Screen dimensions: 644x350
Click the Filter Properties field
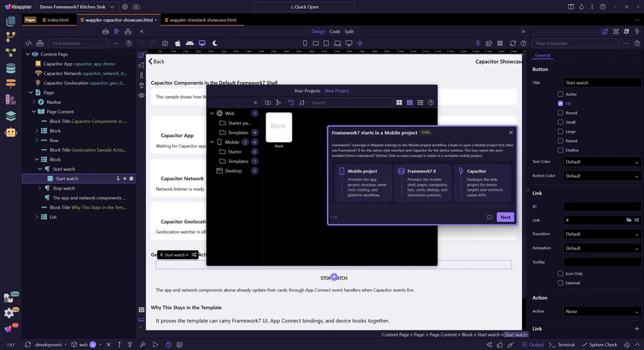pos(576,43)
